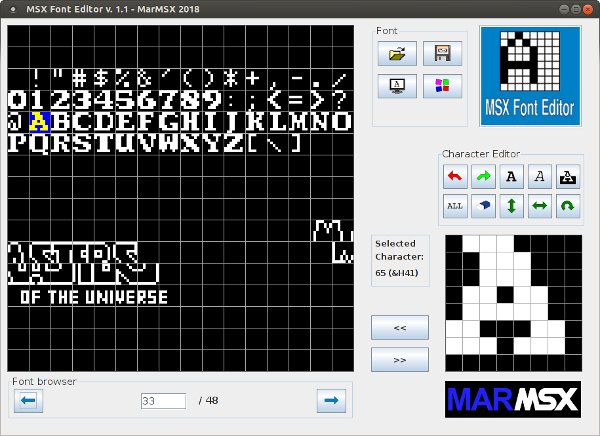The image size is (600, 436).
Task: Select the closing bracket ] glyph
Action: 300,144
